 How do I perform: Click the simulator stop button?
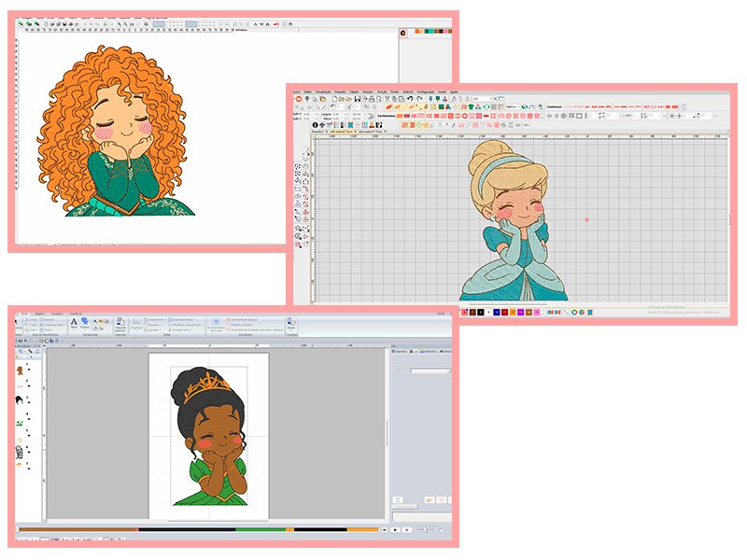point(407,529)
